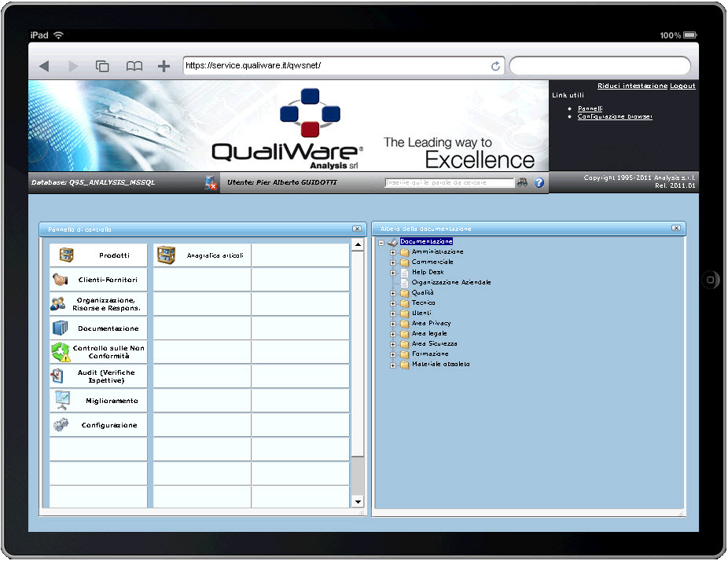Screen dimensions: 728x561
Task: Open the Prodotti menu entry
Action: click(98, 255)
